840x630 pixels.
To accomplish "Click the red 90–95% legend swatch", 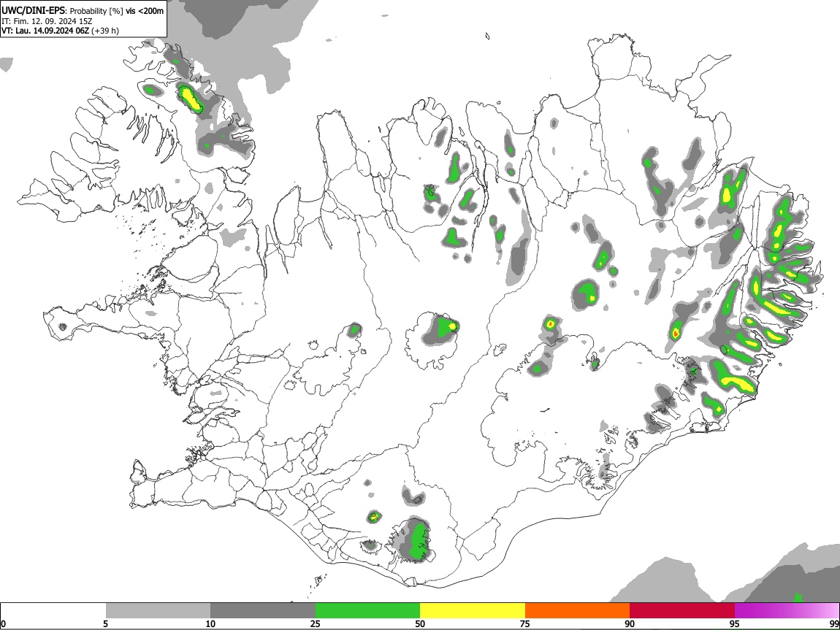I will pos(682,610).
